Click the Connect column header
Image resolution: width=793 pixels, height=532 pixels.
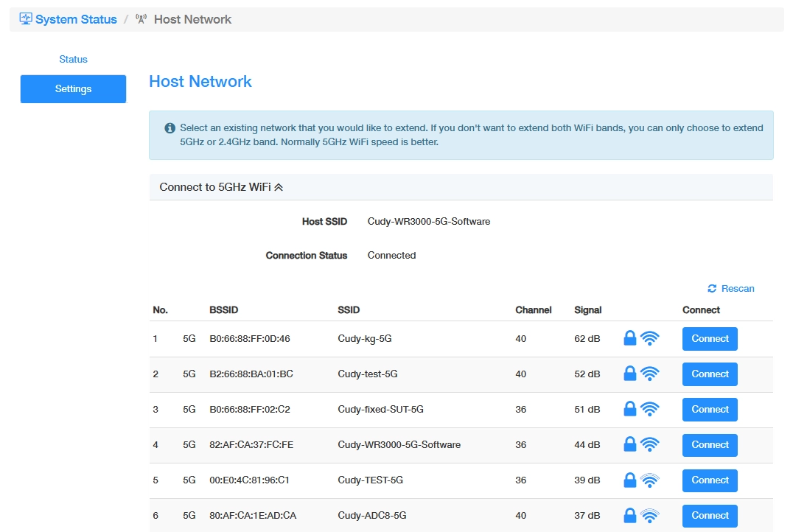701,310
